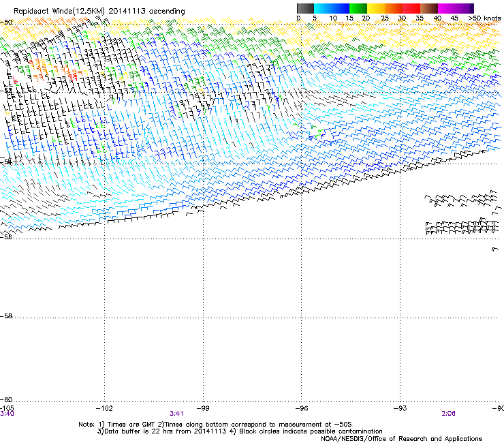Click the purple '2:08' time label
This screenshot has height=443, width=504.
point(448,414)
